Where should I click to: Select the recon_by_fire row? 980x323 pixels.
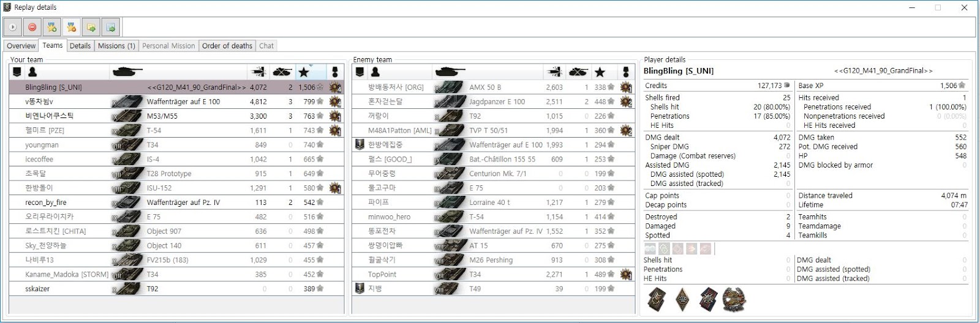[176, 202]
